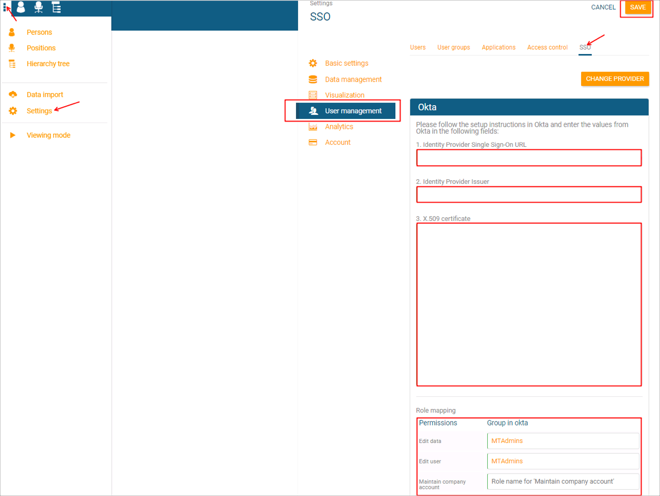Open the main menu dots icon
Viewport: 660px width, 496px height.
6,7
